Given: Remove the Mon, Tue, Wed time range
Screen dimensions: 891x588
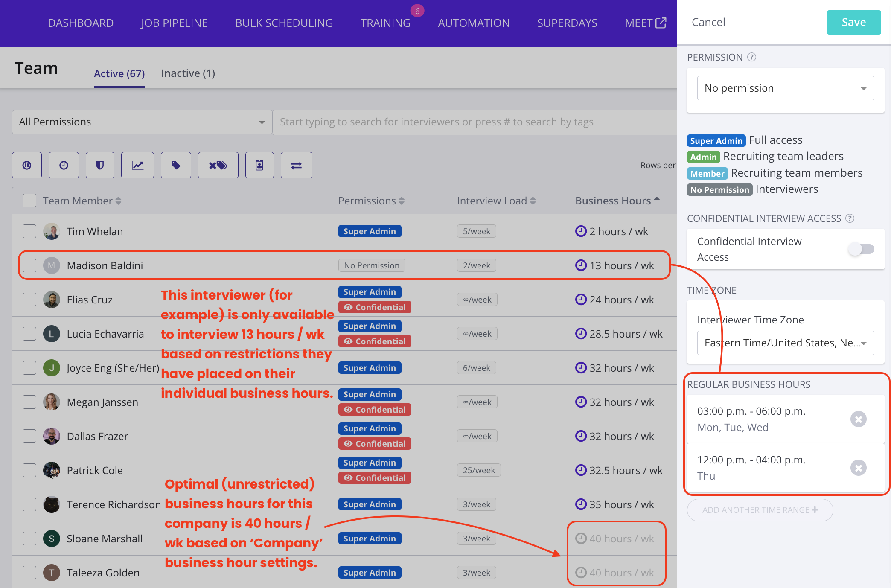Looking at the screenshot, I should click(x=858, y=419).
